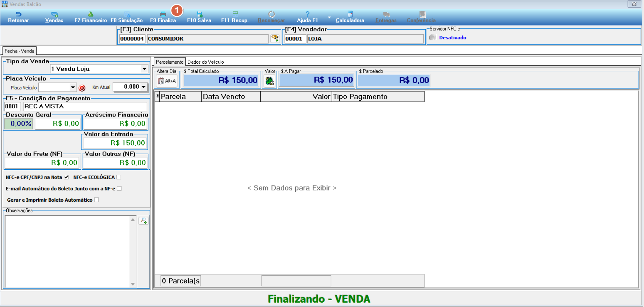
Task: Click the Parcela column header
Action: pyautogui.click(x=180, y=97)
